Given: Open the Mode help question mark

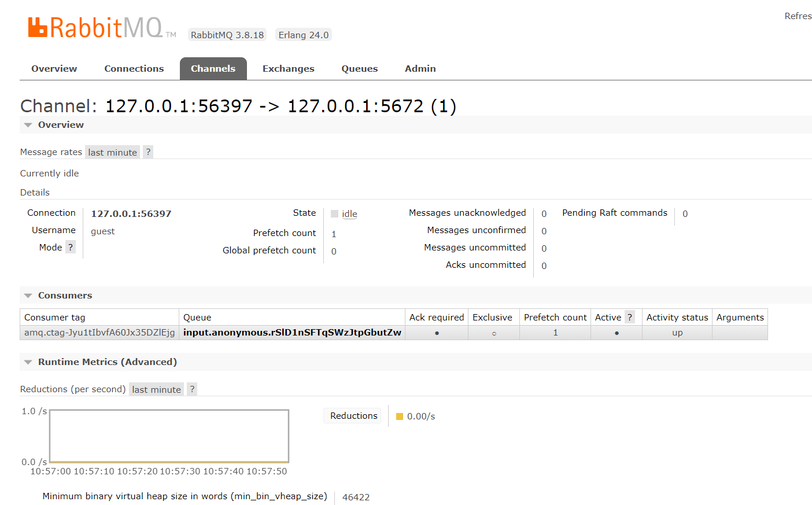Looking at the screenshot, I should pos(71,247).
